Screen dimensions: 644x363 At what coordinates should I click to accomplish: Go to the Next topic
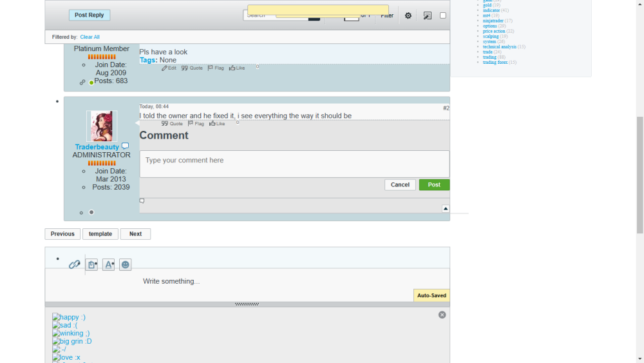(x=135, y=234)
